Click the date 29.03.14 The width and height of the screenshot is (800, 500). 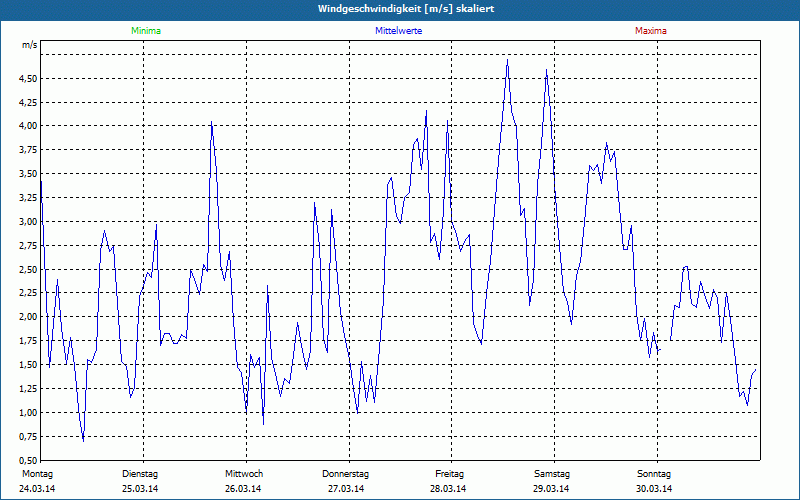click(551, 489)
